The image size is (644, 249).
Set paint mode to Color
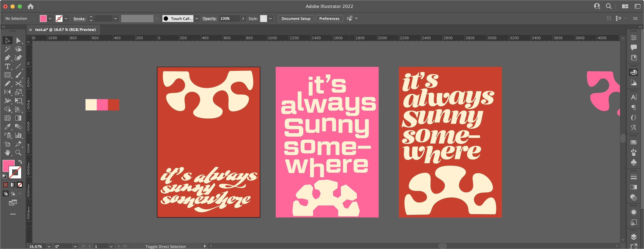[x=6, y=185]
